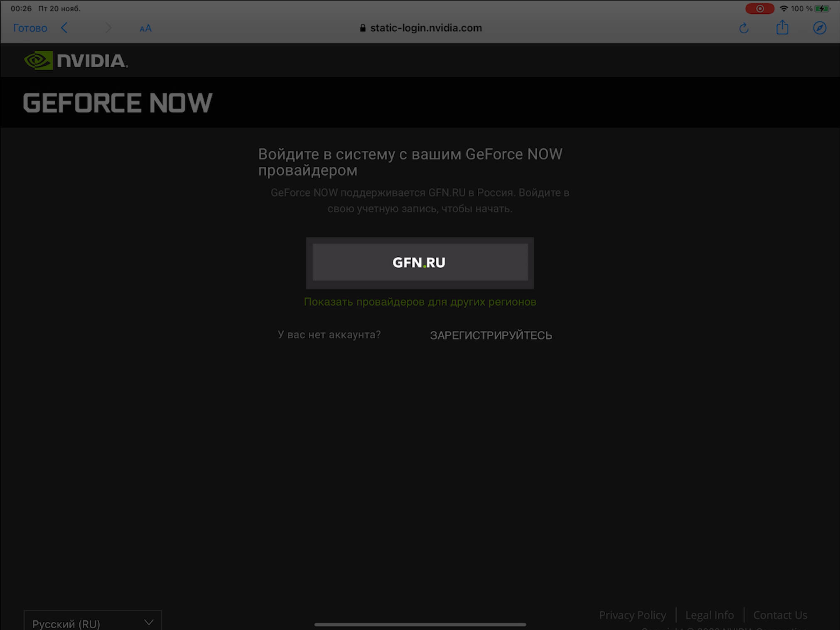Open the Русский (RU) language dropdown
This screenshot has height=630, width=840.
tap(93, 620)
